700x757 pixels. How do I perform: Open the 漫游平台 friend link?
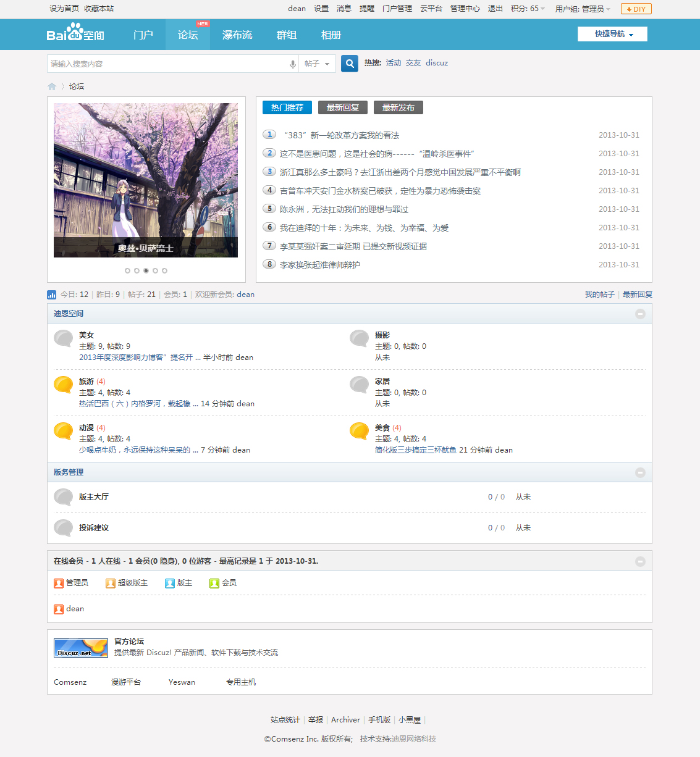click(x=126, y=682)
